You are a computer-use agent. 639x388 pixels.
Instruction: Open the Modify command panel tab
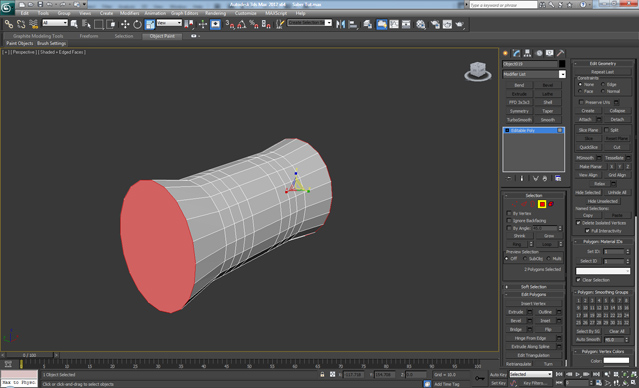click(x=517, y=53)
